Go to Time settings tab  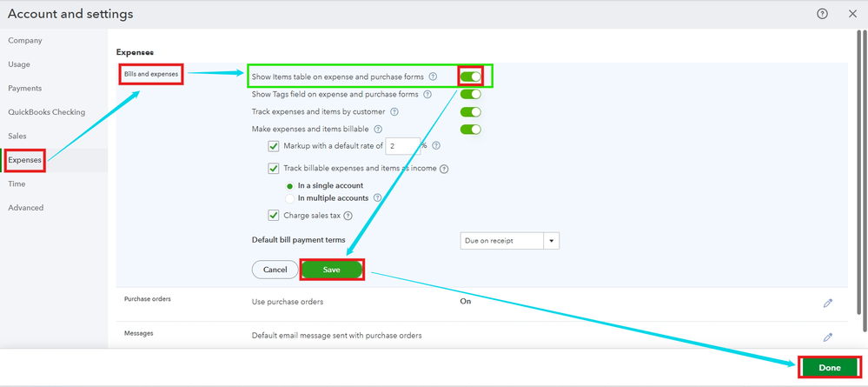pyautogui.click(x=17, y=183)
